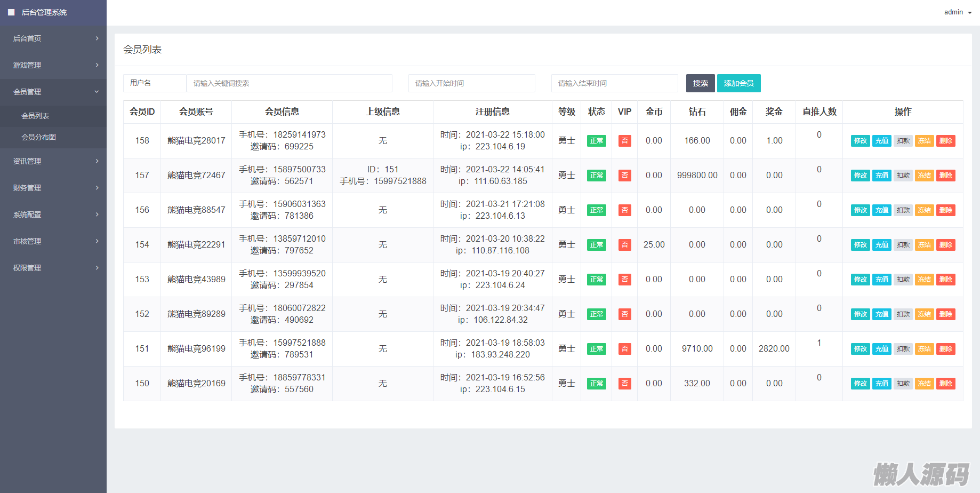Expand the 财务管理 sidebar menu
The width and height of the screenshot is (980, 493).
coord(53,188)
